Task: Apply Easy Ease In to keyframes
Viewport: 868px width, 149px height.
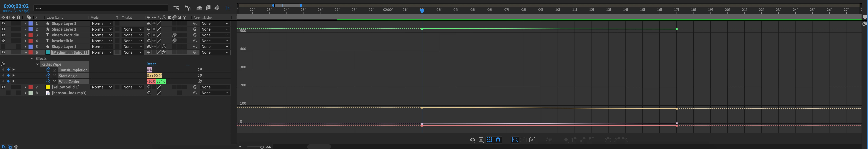Action: pyautogui.click(x=617, y=139)
